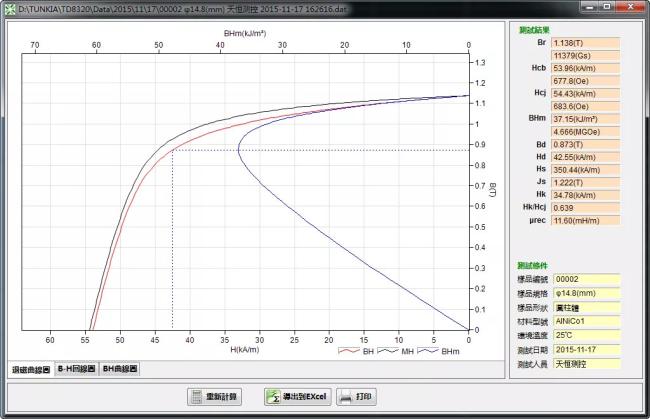Screen dimensions: 650x419
Task: Click the Br value field 1.138(T)
Action: [x=585, y=46]
